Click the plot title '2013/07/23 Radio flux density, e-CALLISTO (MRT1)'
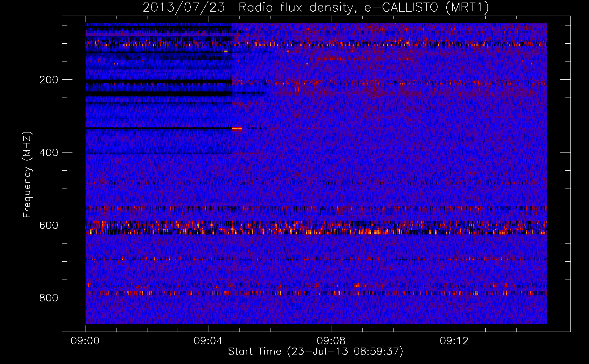The width and height of the screenshot is (589, 364). tap(316, 7)
